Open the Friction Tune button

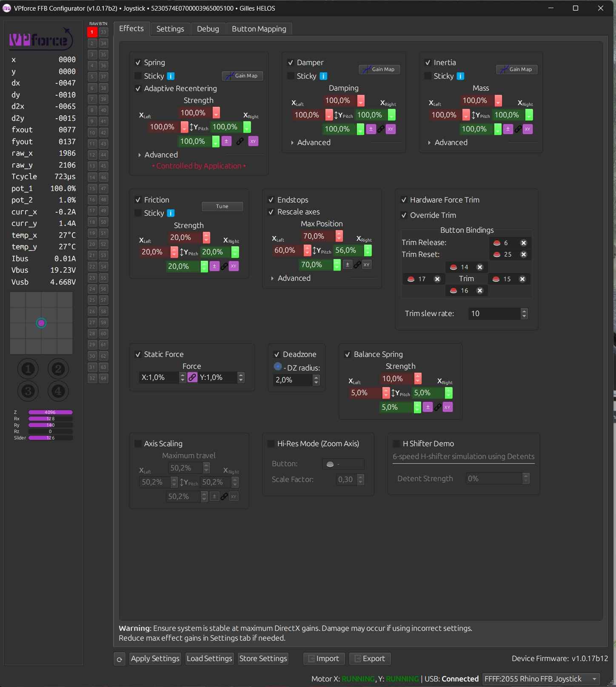[222, 206]
